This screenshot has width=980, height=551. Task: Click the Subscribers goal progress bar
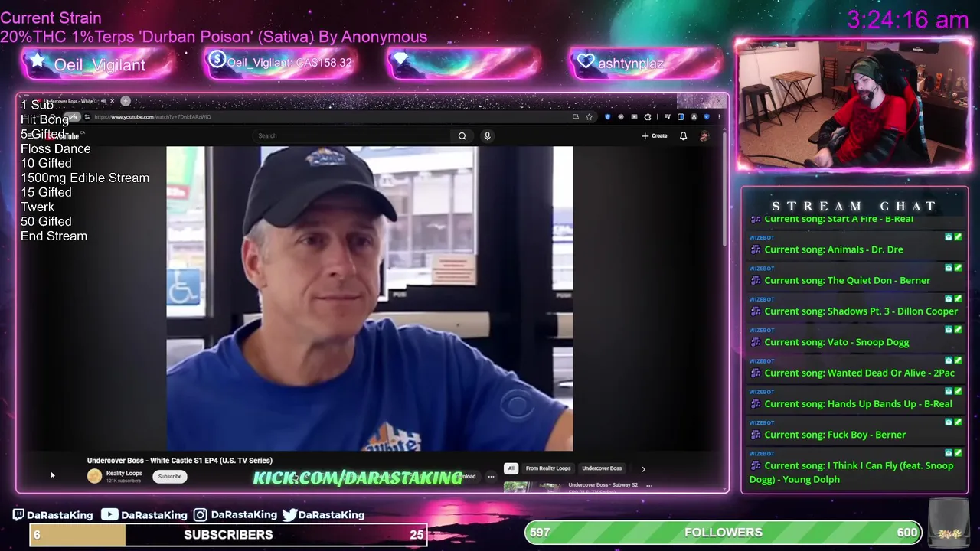(x=228, y=535)
